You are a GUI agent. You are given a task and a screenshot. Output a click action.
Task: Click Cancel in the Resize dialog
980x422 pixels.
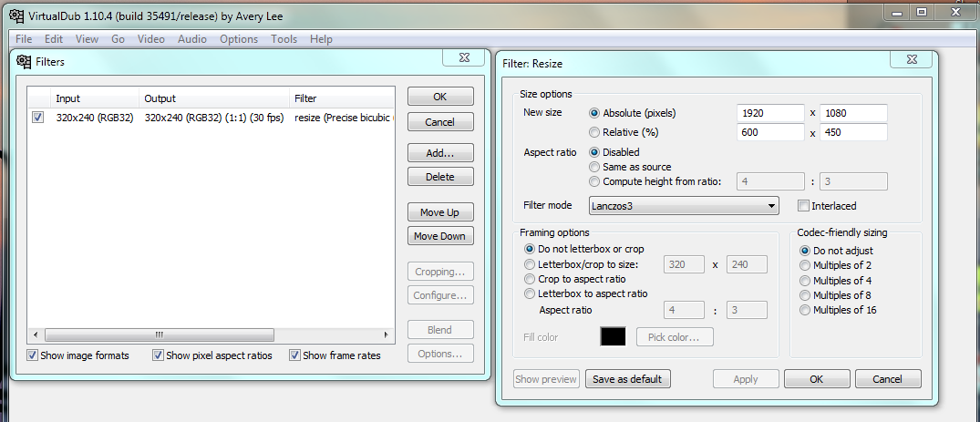point(888,379)
